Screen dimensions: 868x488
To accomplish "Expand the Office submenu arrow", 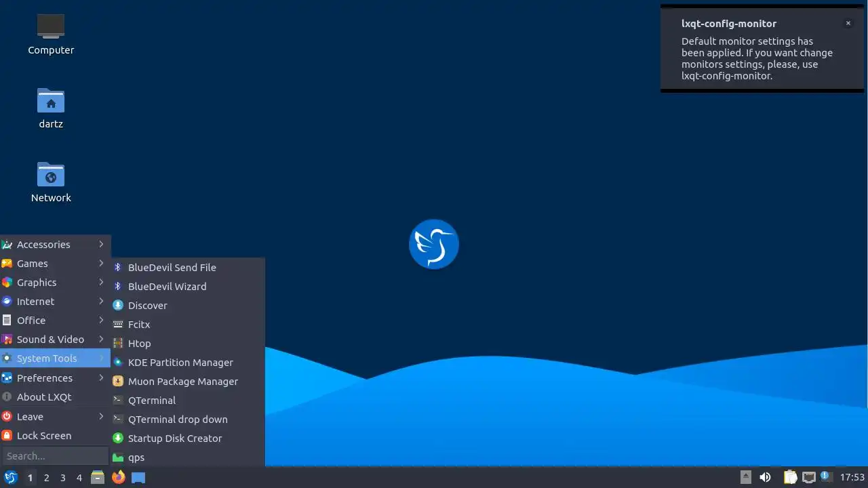I will [101, 320].
